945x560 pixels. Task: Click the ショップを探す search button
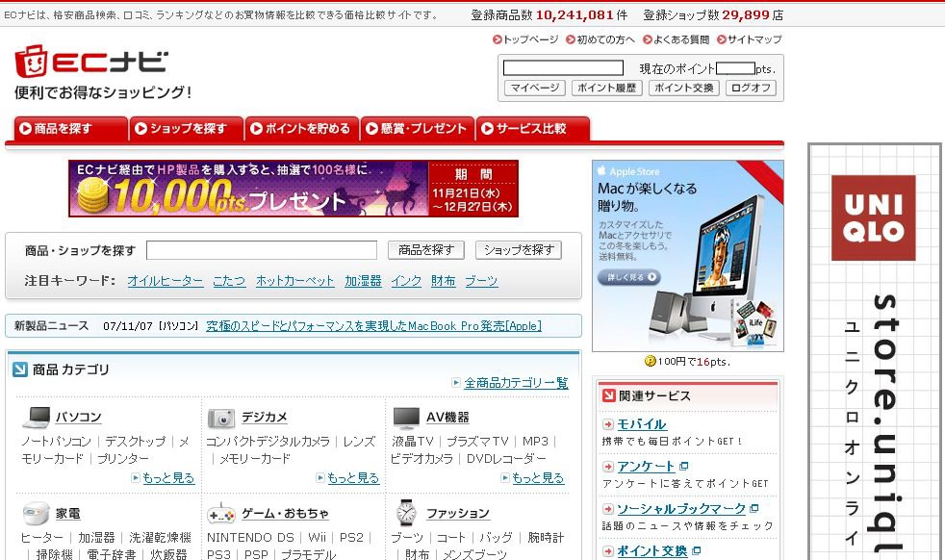519,250
